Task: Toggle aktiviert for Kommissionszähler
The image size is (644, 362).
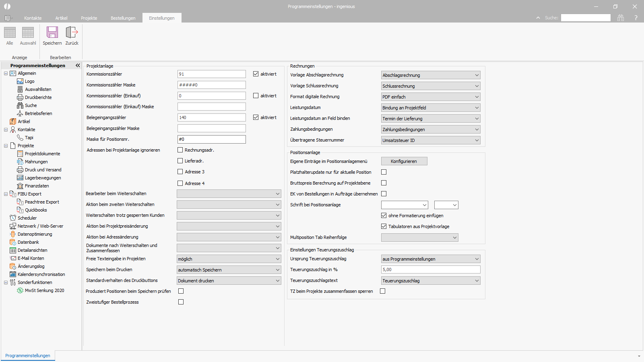Action: [x=256, y=74]
